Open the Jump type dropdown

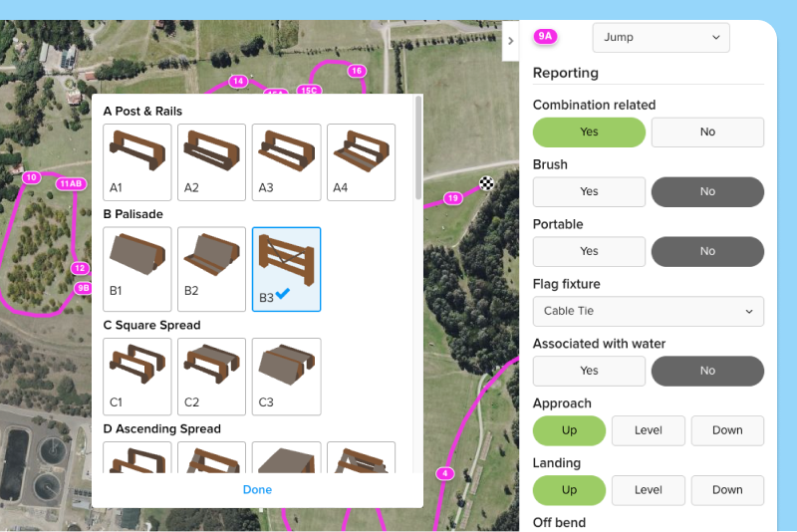[x=661, y=38]
